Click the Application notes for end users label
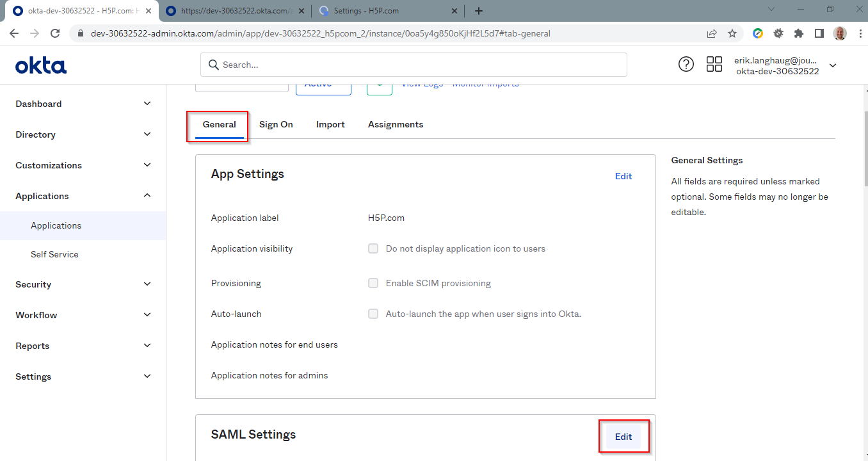Viewport: 868px width, 461px height. click(275, 344)
